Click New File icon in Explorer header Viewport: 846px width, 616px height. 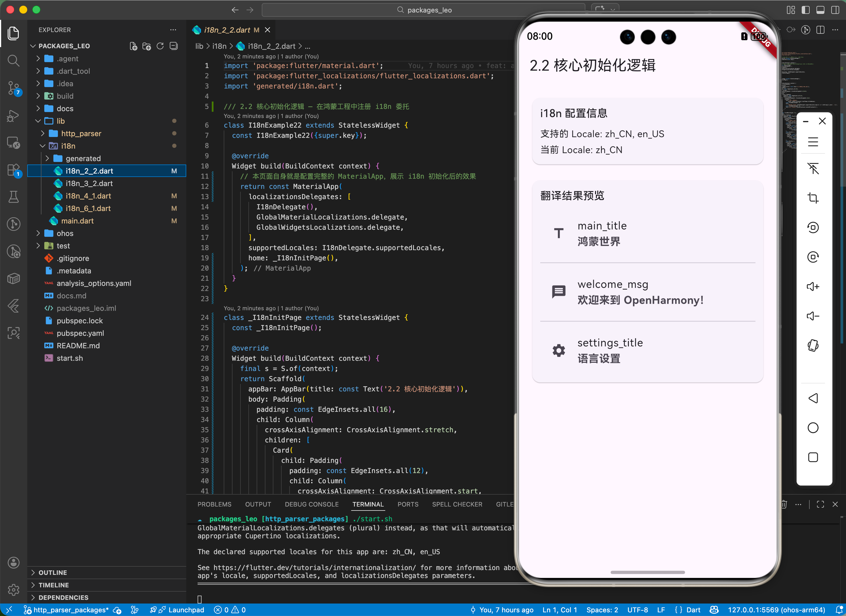pos(133,46)
